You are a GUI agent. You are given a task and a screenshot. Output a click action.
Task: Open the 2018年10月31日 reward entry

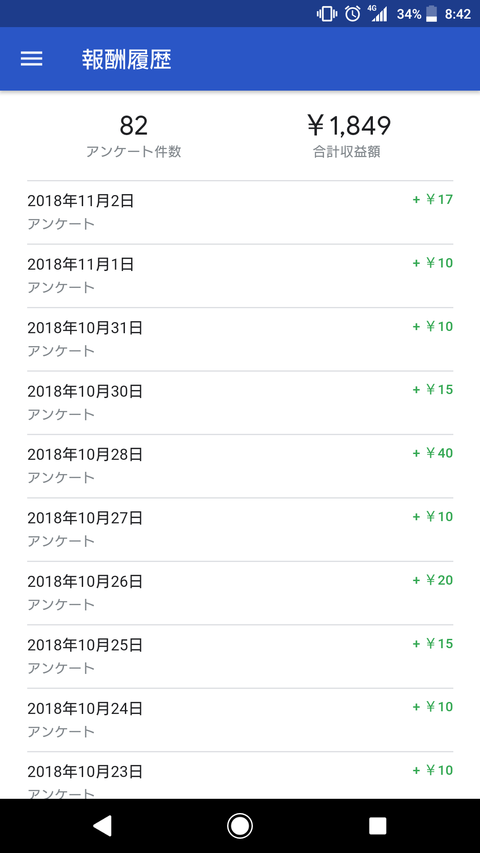[240, 339]
